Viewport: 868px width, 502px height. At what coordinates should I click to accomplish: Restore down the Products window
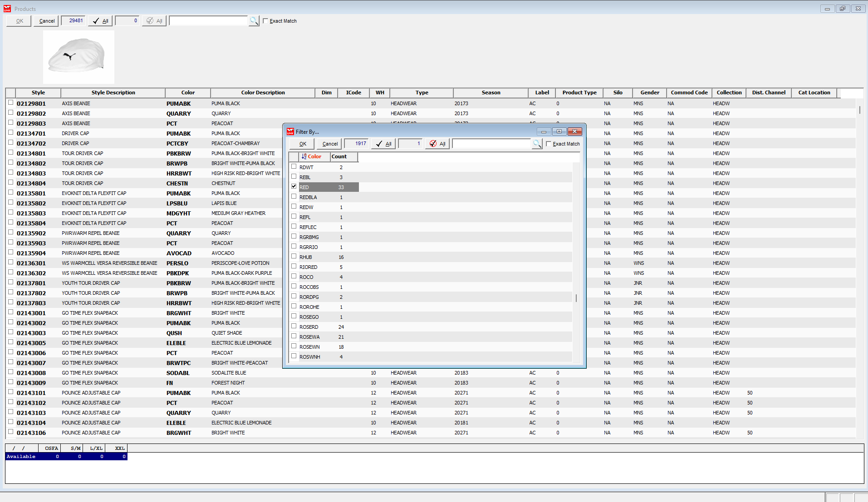843,9
